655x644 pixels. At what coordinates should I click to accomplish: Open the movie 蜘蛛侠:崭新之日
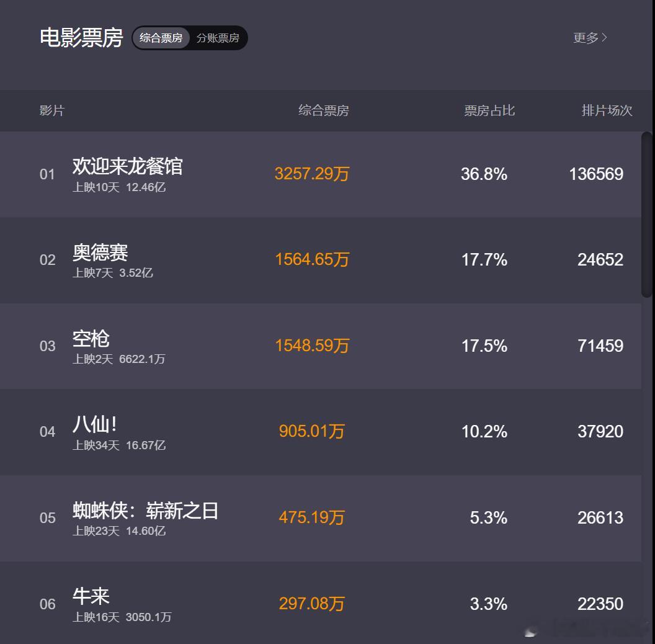pyautogui.click(x=145, y=510)
